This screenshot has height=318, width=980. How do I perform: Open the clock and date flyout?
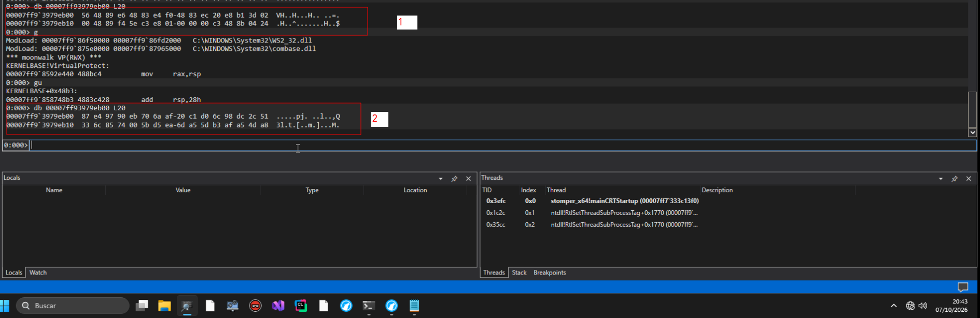(x=951, y=306)
